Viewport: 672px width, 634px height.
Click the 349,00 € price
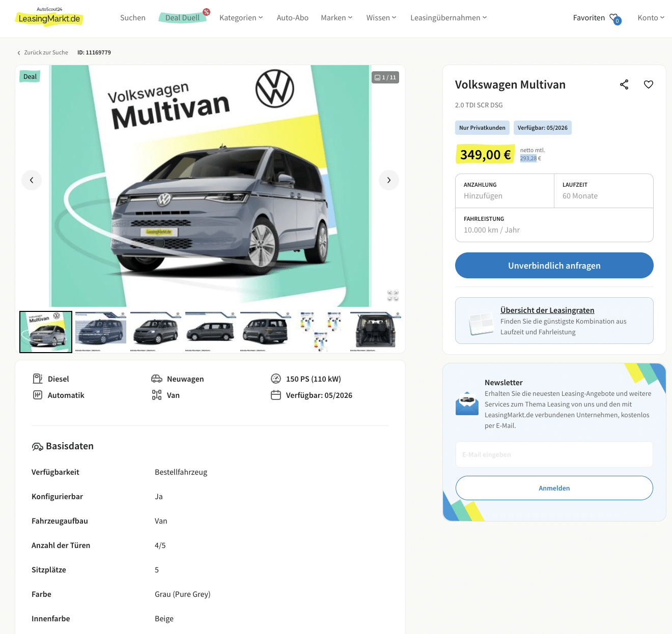[x=485, y=155]
